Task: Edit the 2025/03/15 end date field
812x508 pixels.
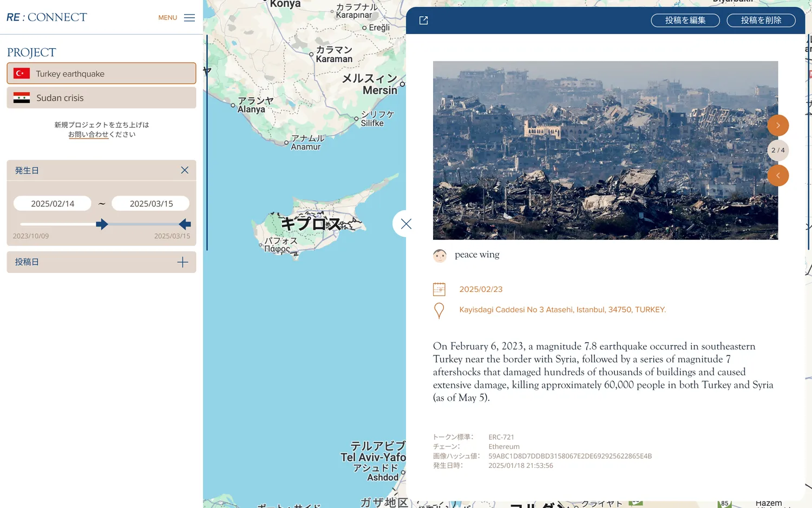Action: (x=151, y=204)
